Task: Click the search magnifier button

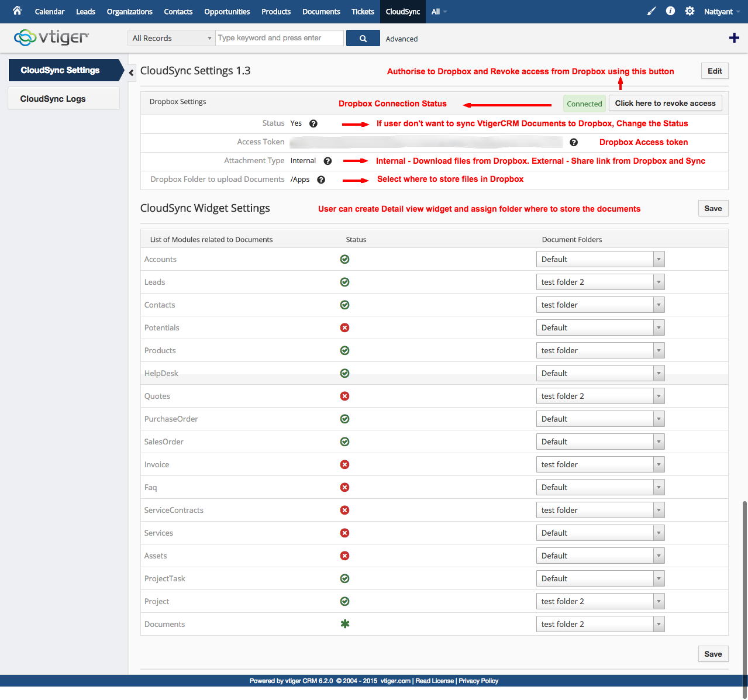Action: point(363,39)
